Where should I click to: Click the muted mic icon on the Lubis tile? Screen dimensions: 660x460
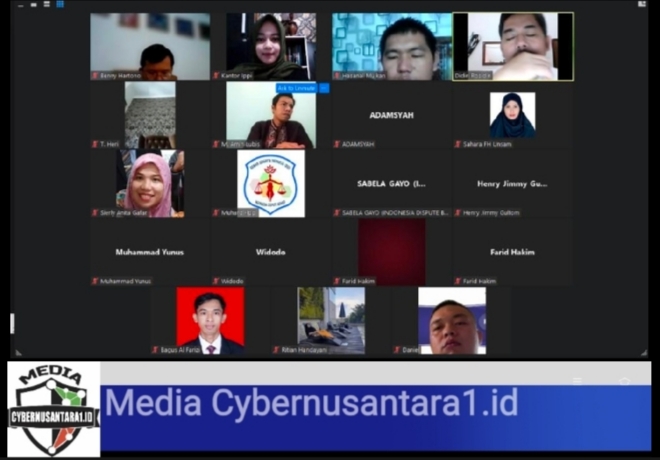[216, 144]
